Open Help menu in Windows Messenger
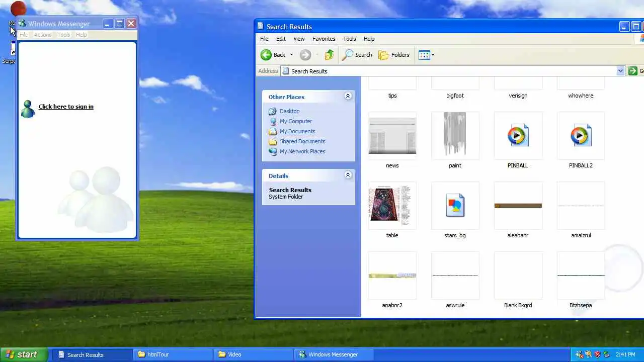 coord(82,35)
